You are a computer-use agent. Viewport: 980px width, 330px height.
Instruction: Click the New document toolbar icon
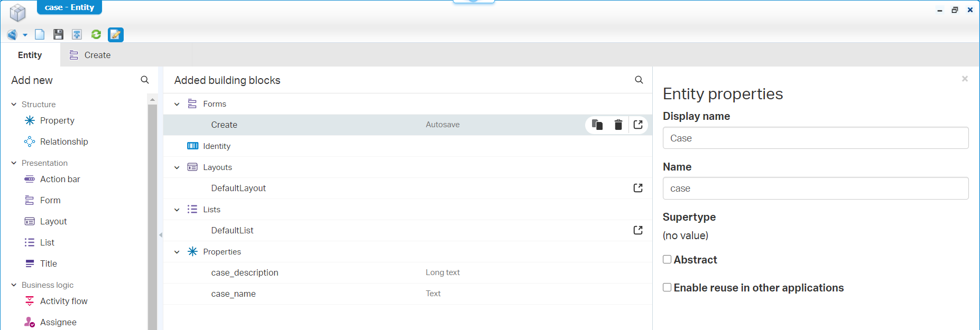pos(40,35)
